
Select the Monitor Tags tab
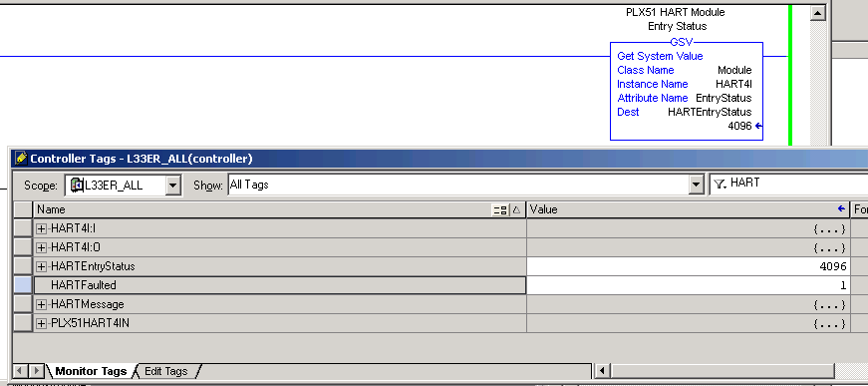click(x=91, y=371)
